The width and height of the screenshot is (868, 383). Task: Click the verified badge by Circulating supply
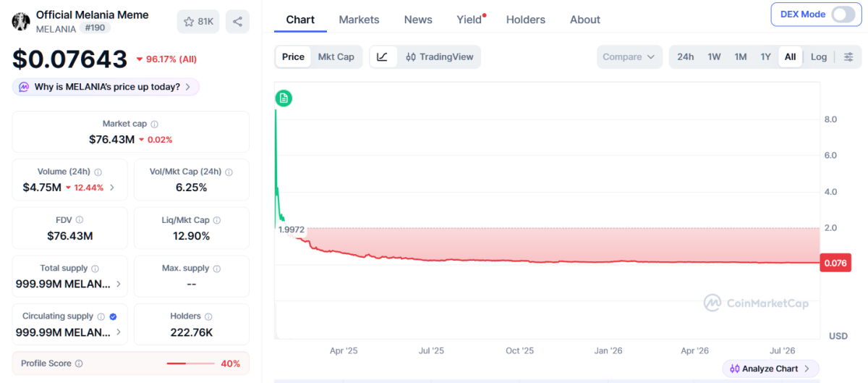113,316
